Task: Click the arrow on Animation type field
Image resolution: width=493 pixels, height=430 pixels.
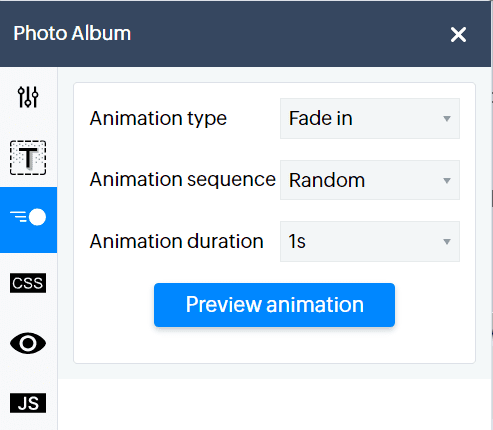Action: [x=447, y=119]
